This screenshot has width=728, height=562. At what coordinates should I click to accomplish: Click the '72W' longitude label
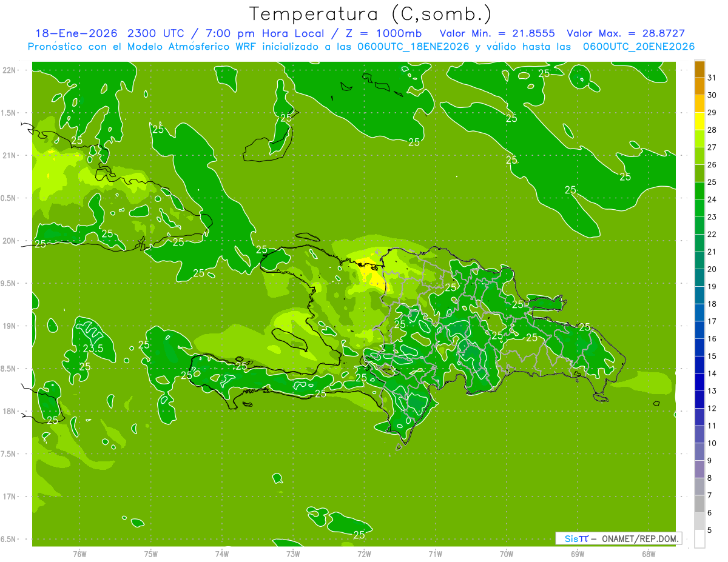[364, 554]
